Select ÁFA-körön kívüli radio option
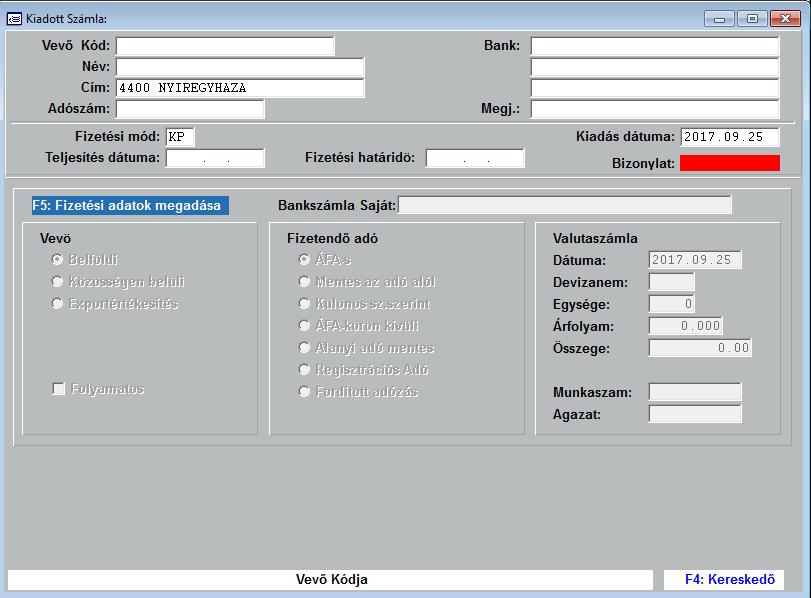 305,325
